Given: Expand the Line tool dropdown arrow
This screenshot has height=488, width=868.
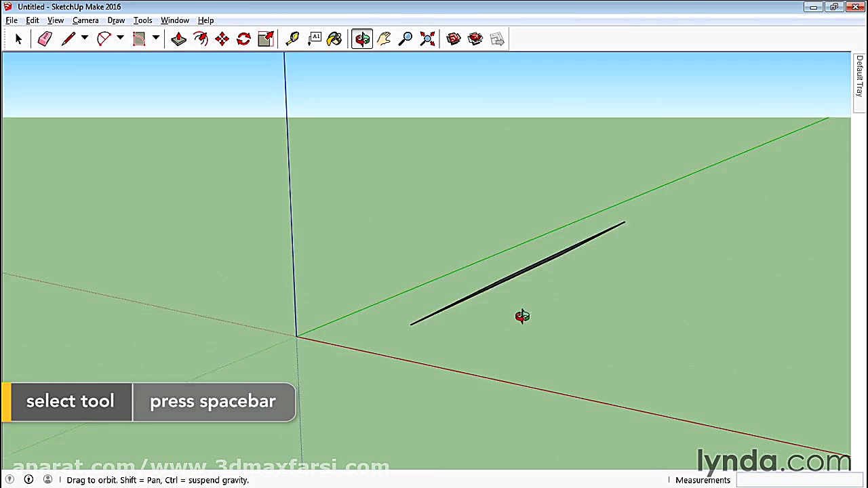Looking at the screenshot, I should [x=85, y=39].
